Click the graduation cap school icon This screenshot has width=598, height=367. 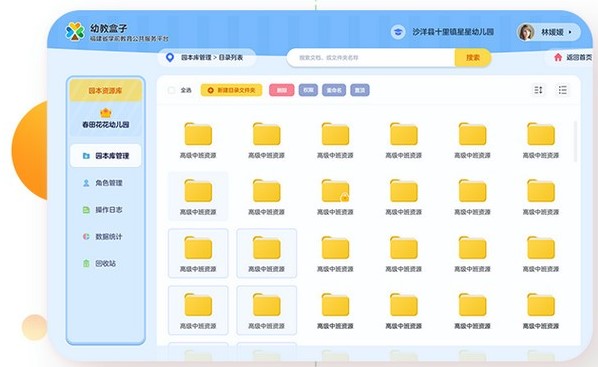coord(398,32)
